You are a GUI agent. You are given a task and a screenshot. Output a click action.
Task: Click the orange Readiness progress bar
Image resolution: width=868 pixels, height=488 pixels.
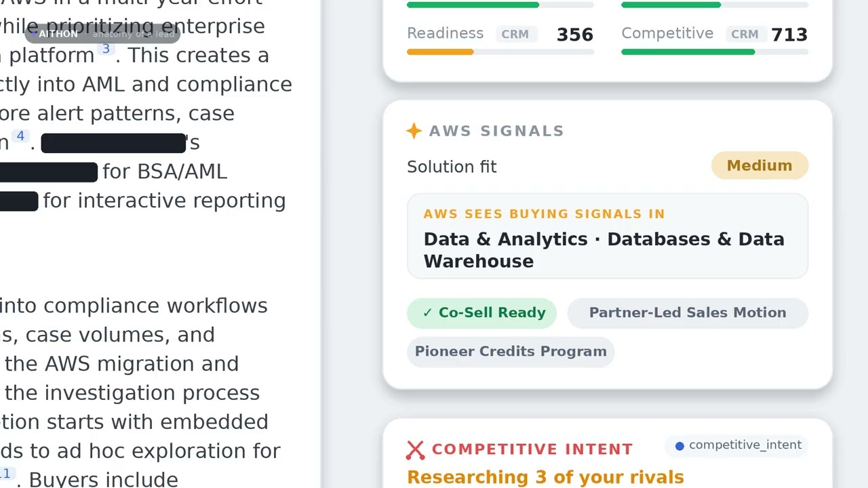click(440, 52)
